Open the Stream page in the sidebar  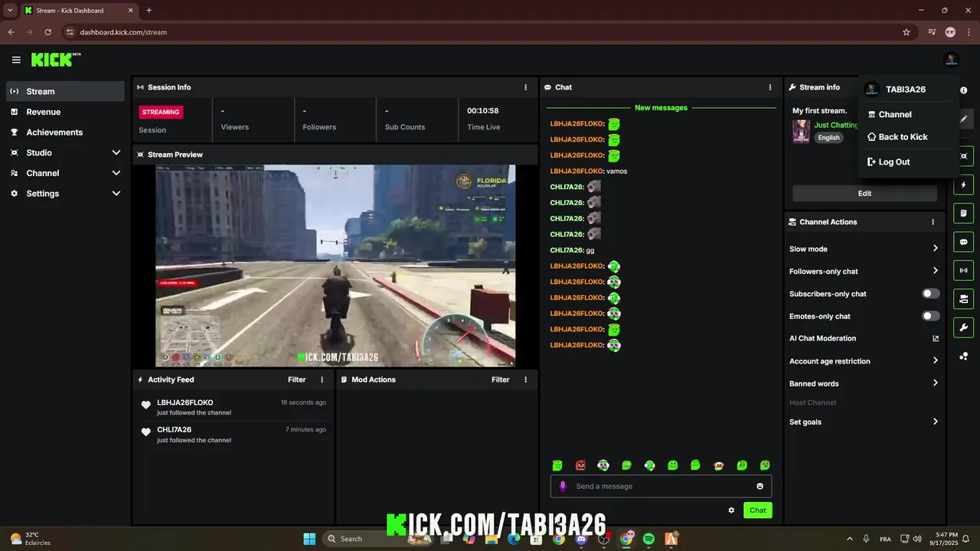pyautogui.click(x=65, y=91)
